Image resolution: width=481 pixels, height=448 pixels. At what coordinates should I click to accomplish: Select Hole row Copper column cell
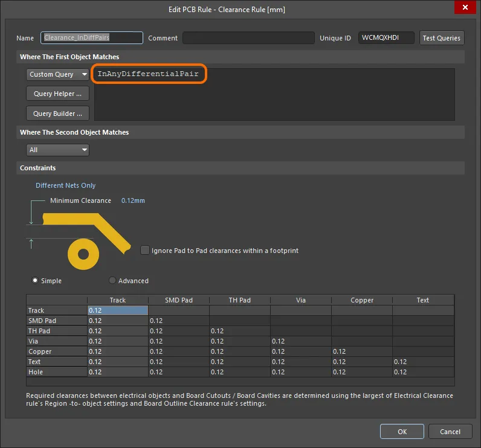tap(362, 372)
